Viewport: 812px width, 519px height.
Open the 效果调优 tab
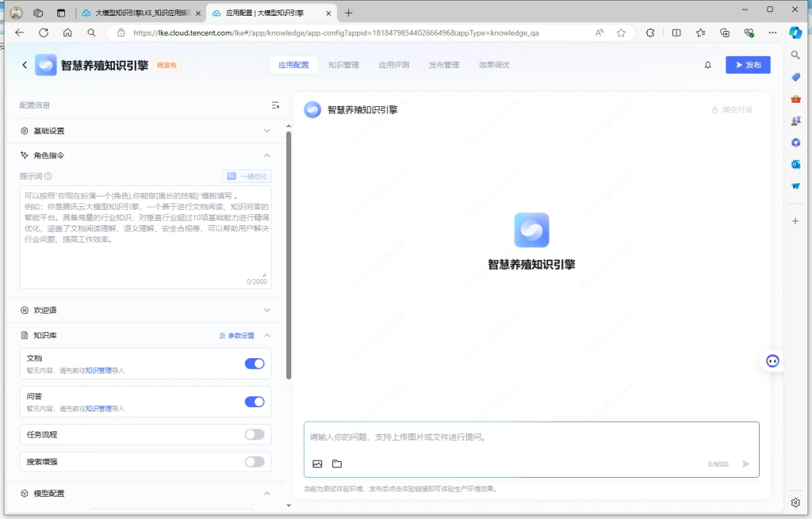click(494, 65)
